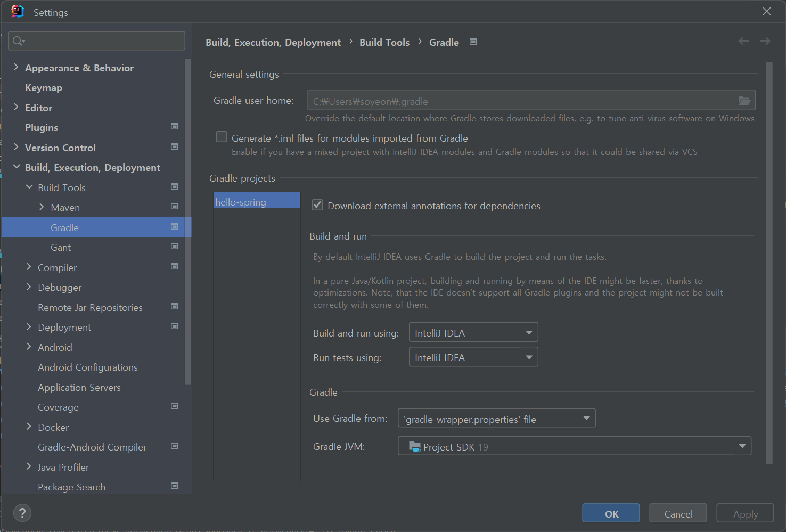The width and height of the screenshot is (786, 532).
Task: Click the folder browse icon in Gradle user home
Action: [x=744, y=101]
